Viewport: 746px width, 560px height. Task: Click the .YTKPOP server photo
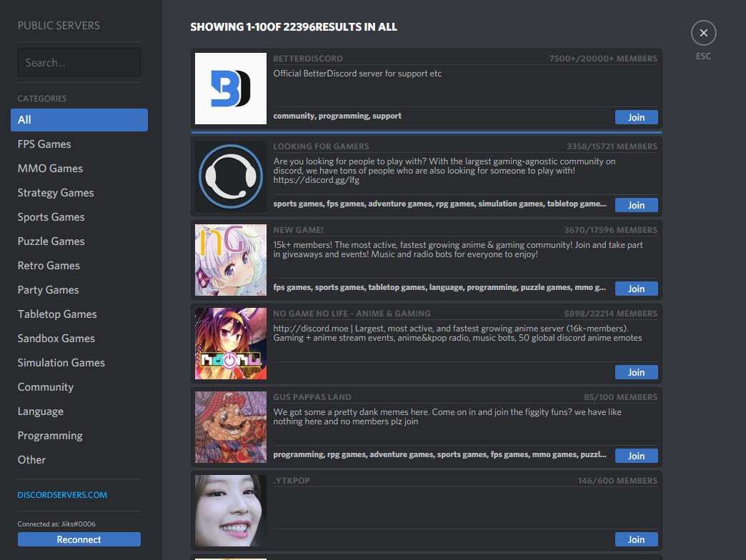231,511
